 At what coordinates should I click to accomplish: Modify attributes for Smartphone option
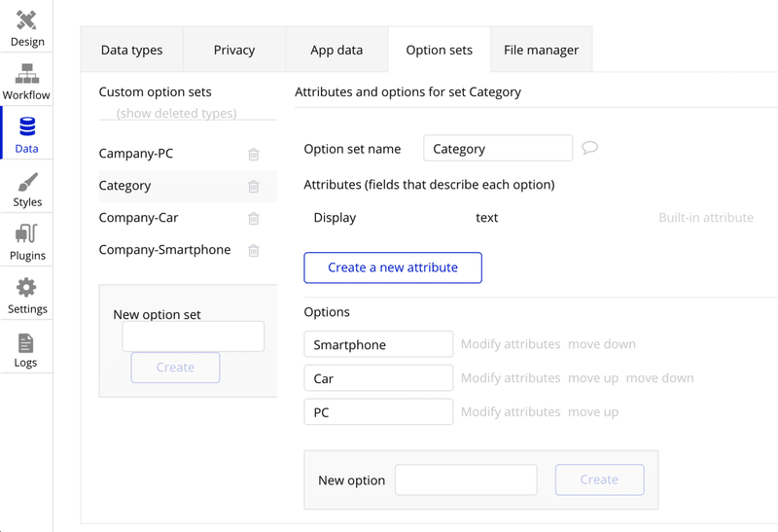511,344
